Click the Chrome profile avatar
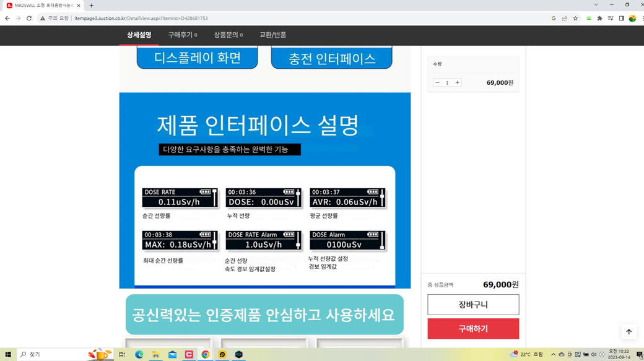This screenshot has width=644, height=361. 632,19
